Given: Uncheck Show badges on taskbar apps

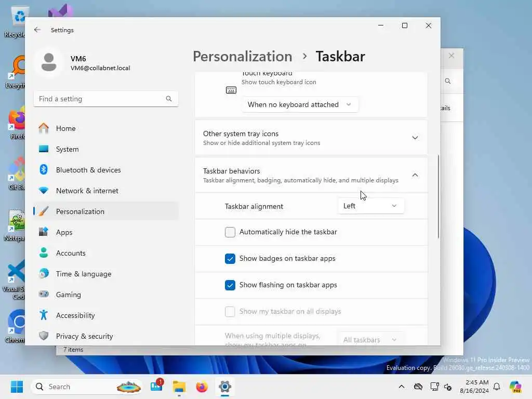Looking at the screenshot, I should coord(230,259).
